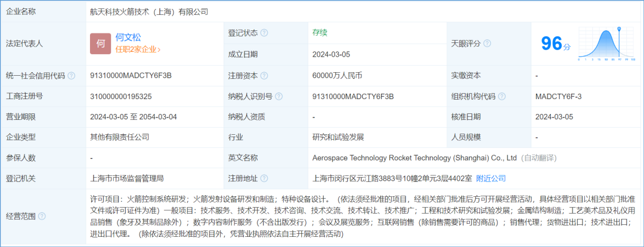644x247 pixels.
Task: Click help icon next to 注册资本
Action: tap(264, 76)
